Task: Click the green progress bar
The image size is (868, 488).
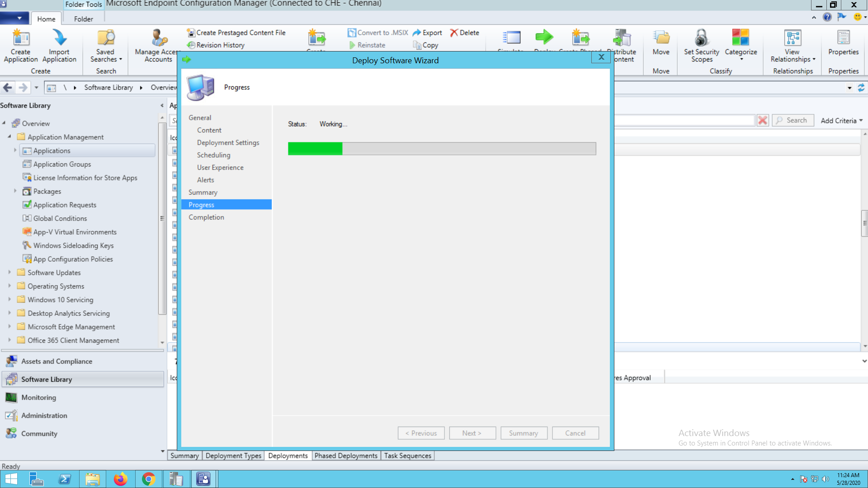Action: pos(315,149)
